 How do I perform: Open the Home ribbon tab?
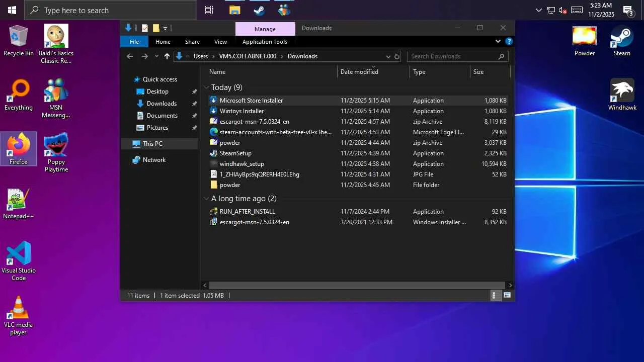pos(163,42)
